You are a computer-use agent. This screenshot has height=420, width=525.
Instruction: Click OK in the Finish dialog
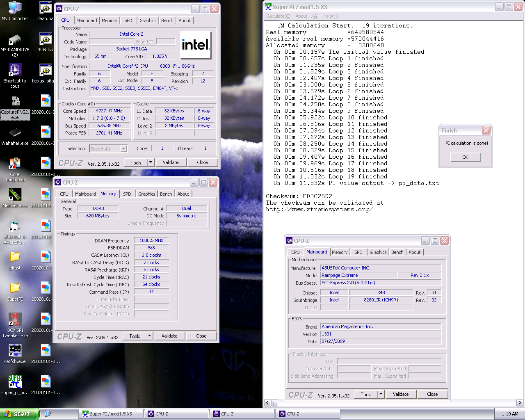click(x=465, y=157)
